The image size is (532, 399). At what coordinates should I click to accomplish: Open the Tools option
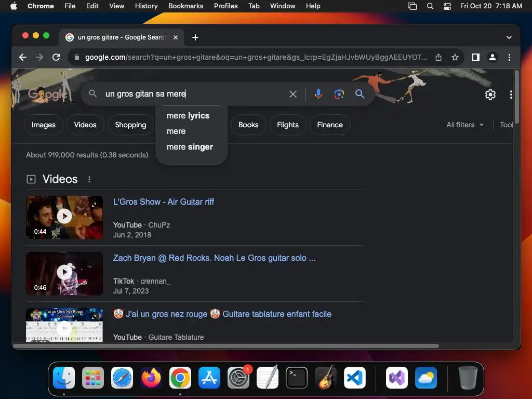506,125
